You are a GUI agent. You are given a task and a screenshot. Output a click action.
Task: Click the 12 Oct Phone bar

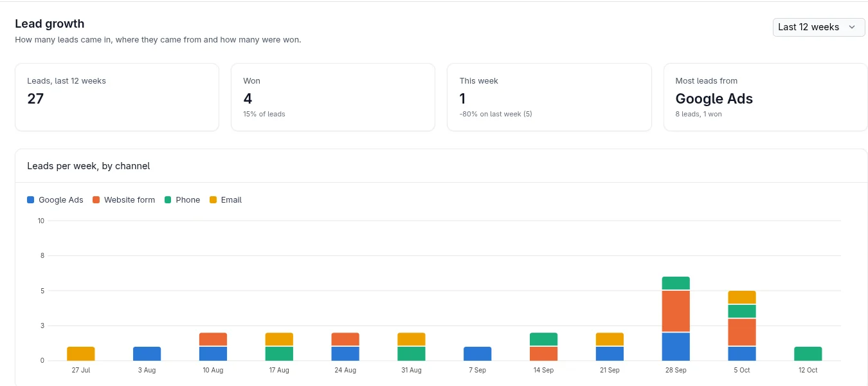click(808, 354)
